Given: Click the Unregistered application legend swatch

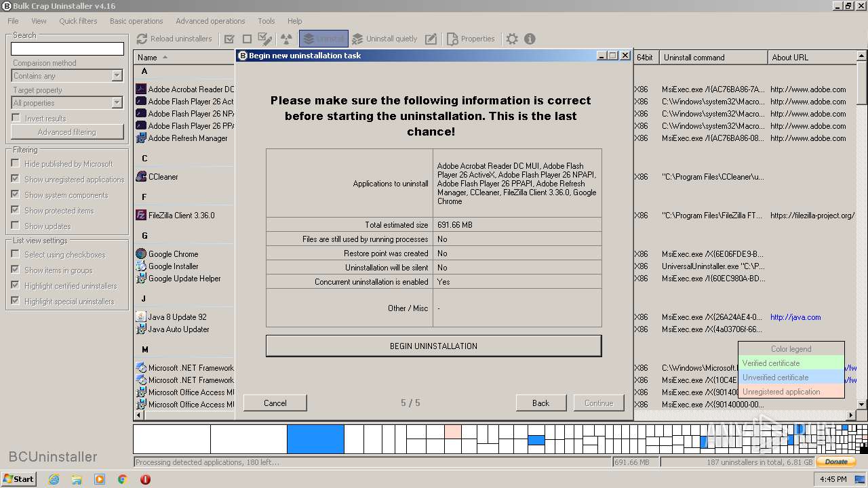Looking at the screenshot, I should coord(791,392).
